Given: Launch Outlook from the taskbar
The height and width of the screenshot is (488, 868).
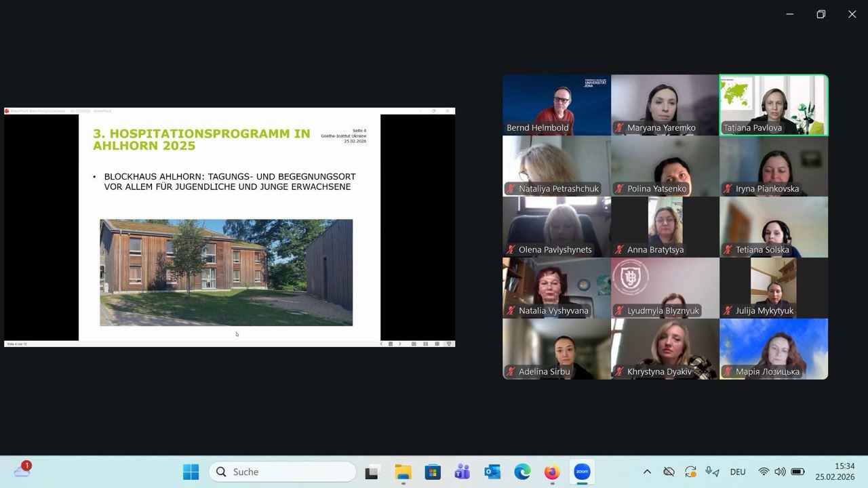Looking at the screenshot, I should click(x=492, y=472).
